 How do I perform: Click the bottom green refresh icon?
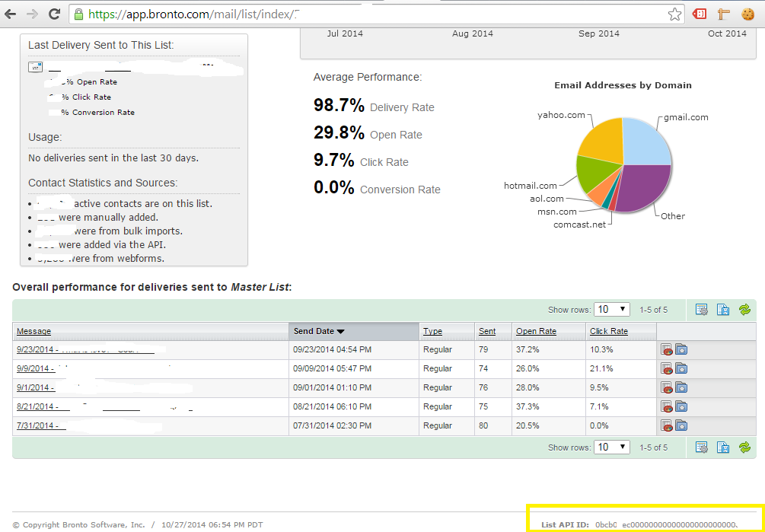(744, 447)
